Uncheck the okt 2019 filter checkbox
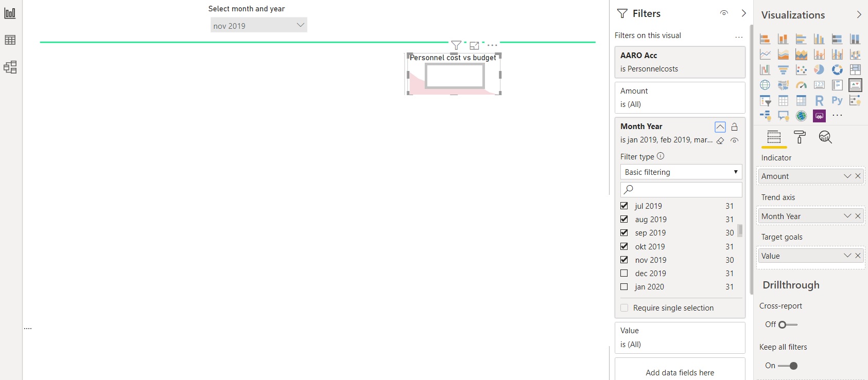 point(624,246)
